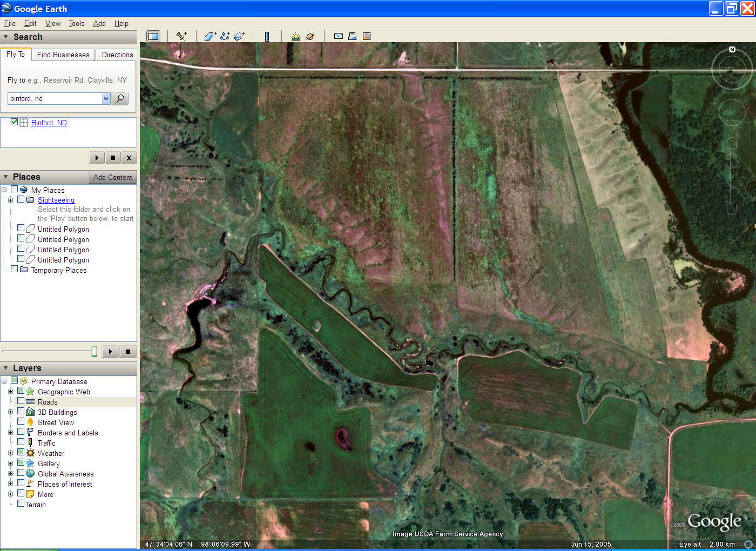This screenshot has width=756, height=551.
Task: Click the Email envelope toolbar icon
Action: tap(339, 36)
